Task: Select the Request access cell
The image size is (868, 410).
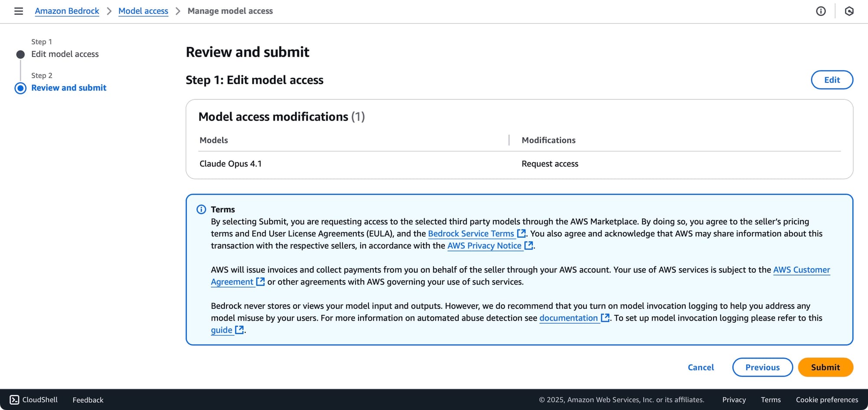Action: [550, 164]
